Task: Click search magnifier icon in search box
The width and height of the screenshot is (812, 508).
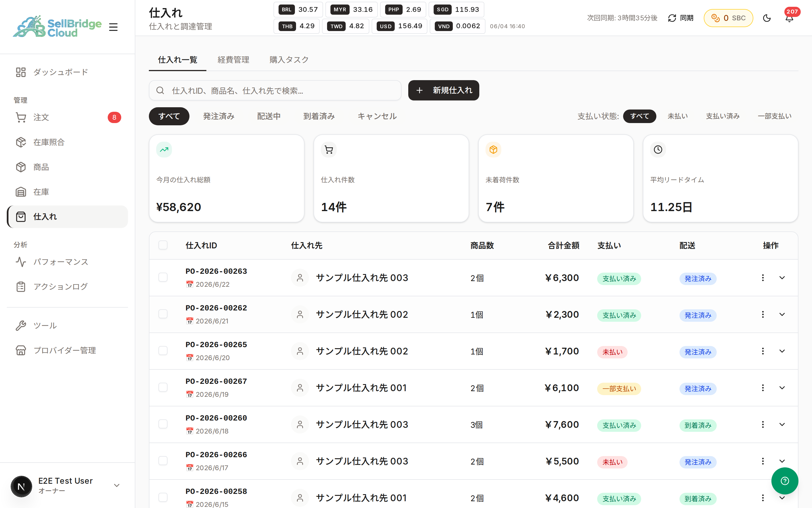Action: [x=160, y=90]
